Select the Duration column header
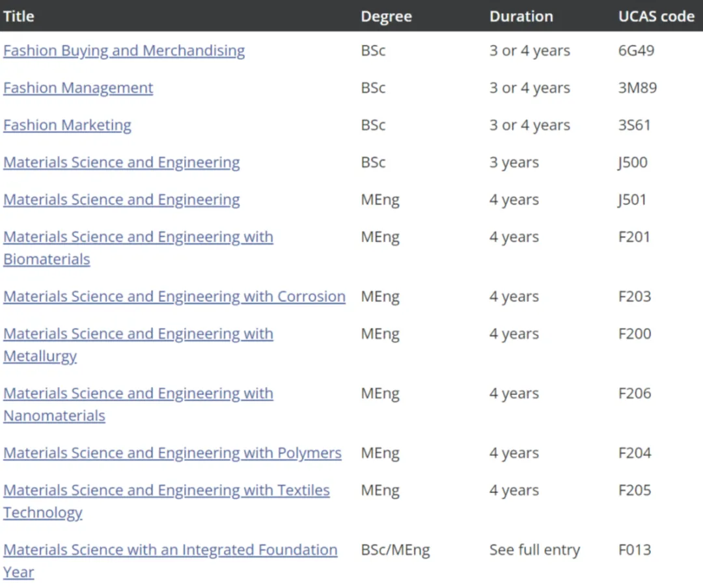Image resolution: width=703 pixels, height=588 pixels. [x=521, y=16]
